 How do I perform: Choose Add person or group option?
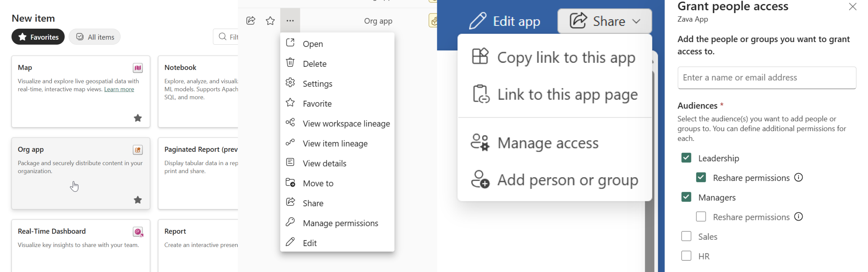(554, 180)
